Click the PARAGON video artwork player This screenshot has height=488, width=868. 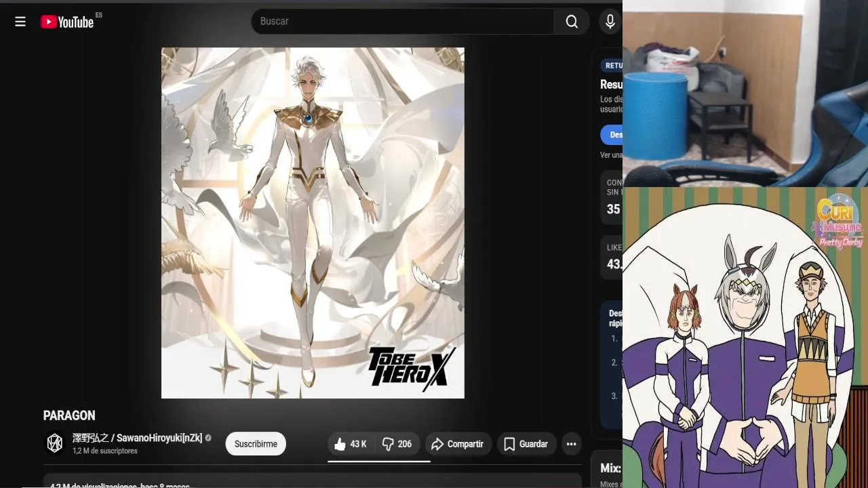click(x=313, y=223)
